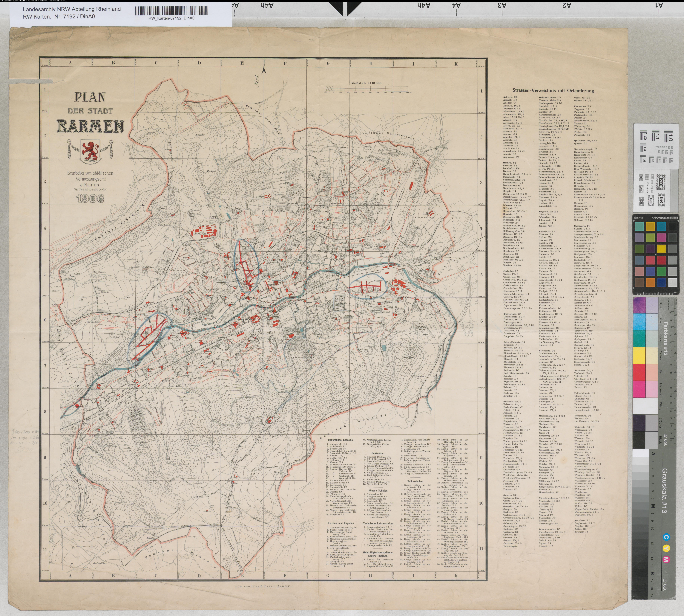Click the 'Magenta' label on Farbkarte
The image size is (684, 616).
point(660,389)
